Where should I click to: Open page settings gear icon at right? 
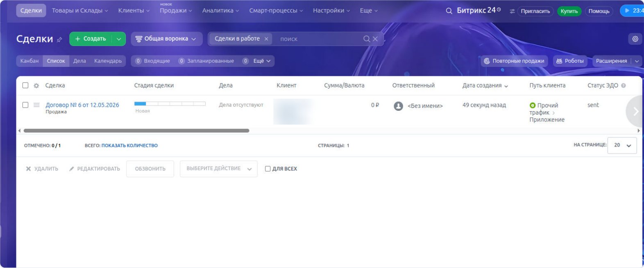click(635, 39)
